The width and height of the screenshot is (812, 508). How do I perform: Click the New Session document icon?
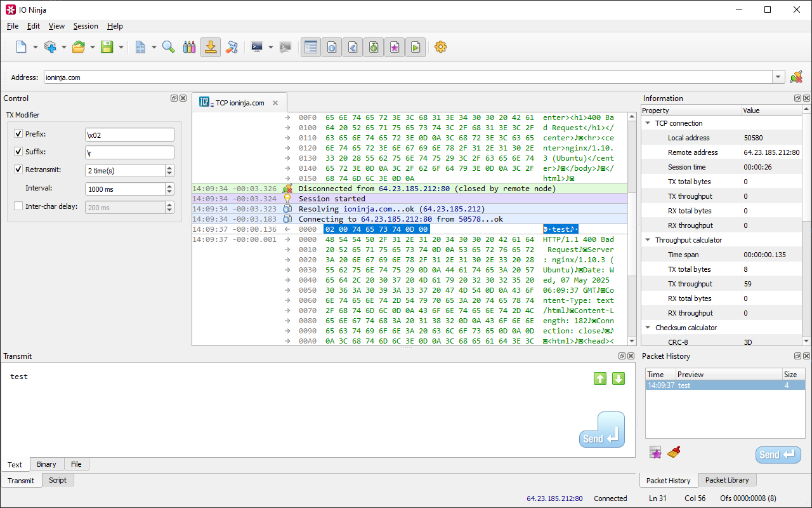[x=22, y=47]
